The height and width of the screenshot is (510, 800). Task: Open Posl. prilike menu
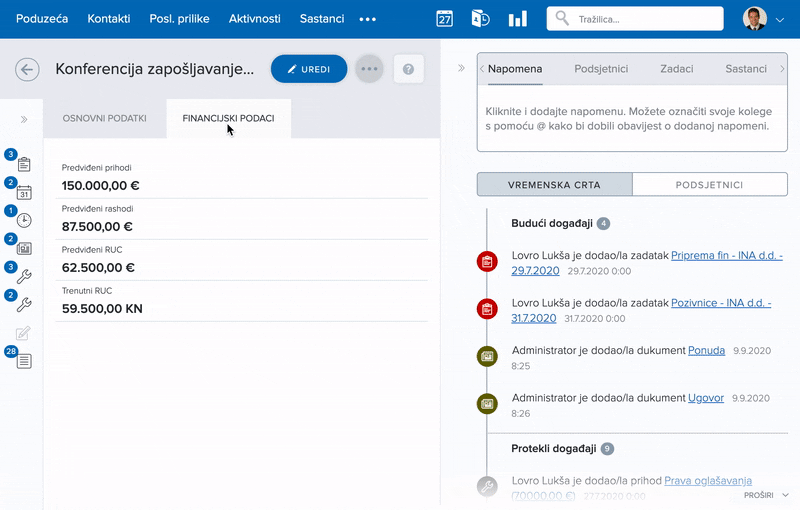(x=179, y=19)
